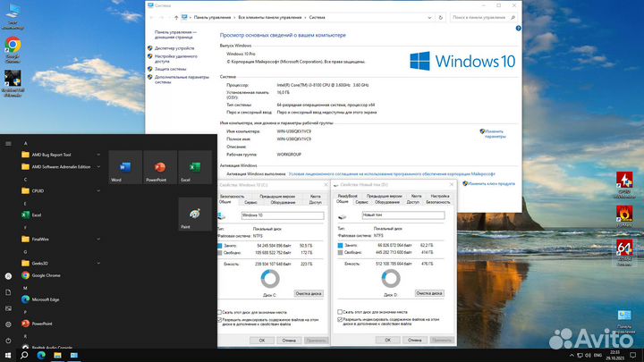Click the Windows Start button on taskbar
Screen dimensions: 644x362
click(x=8, y=355)
